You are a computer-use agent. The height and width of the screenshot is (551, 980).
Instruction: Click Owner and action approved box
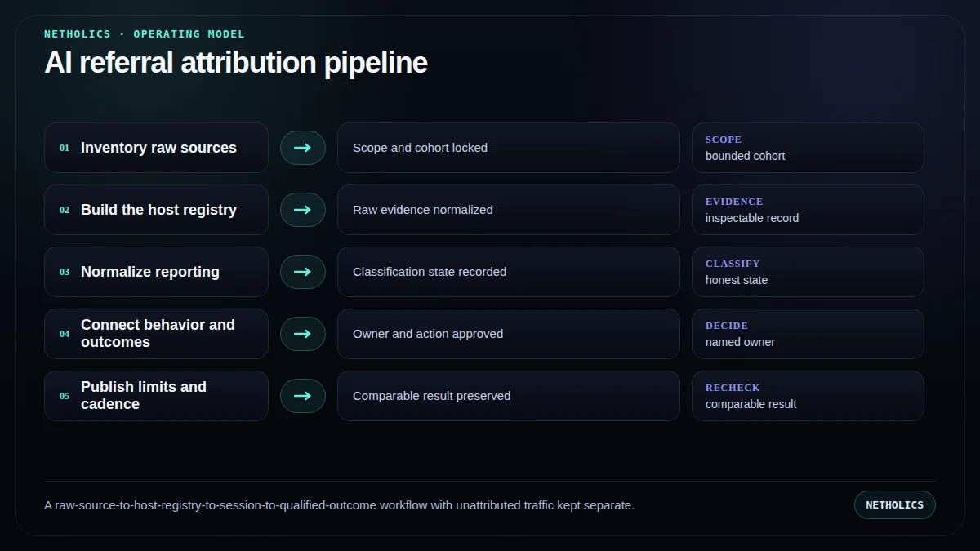coord(509,334)
